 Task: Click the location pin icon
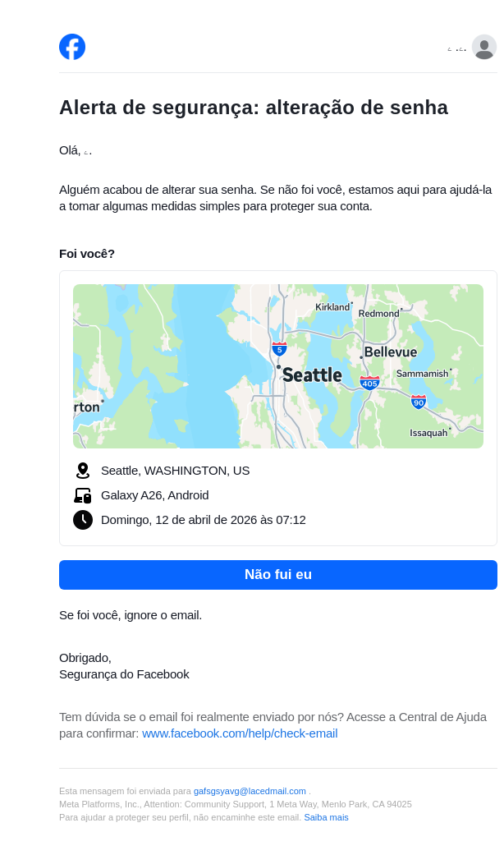point(83,471)
